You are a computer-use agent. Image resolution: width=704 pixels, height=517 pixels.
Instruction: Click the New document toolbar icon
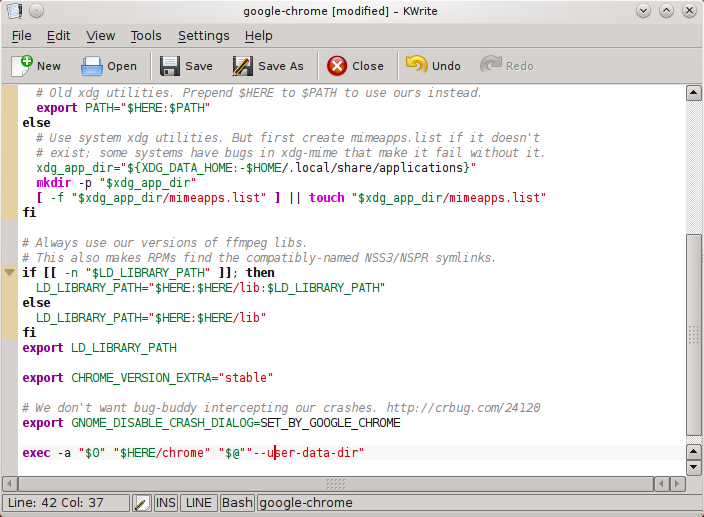pos(22,66)
